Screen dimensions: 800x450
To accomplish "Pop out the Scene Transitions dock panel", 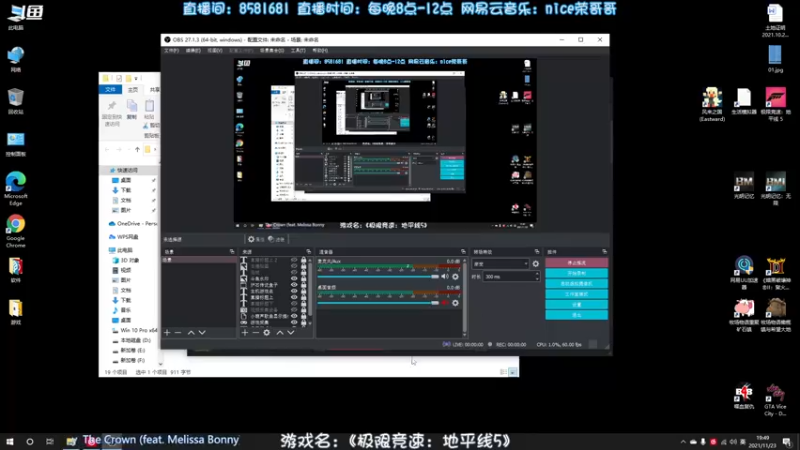I will tap(537, 252).
